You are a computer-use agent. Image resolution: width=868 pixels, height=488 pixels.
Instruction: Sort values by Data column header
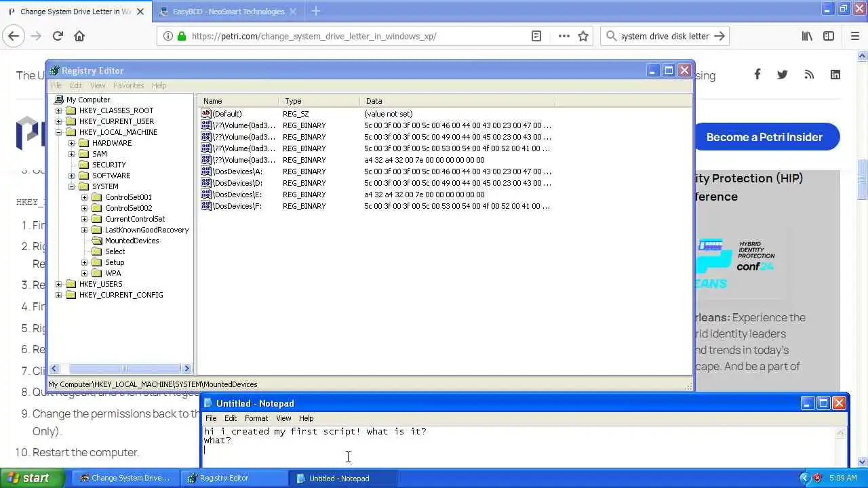(458, 101)
